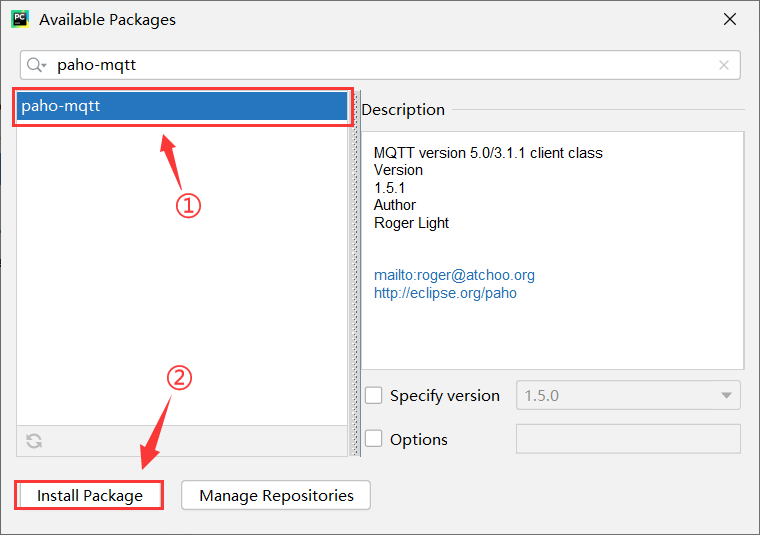Close the Available Packages dialog
This screenshot has width=760, height=535.
coord(729,19)
